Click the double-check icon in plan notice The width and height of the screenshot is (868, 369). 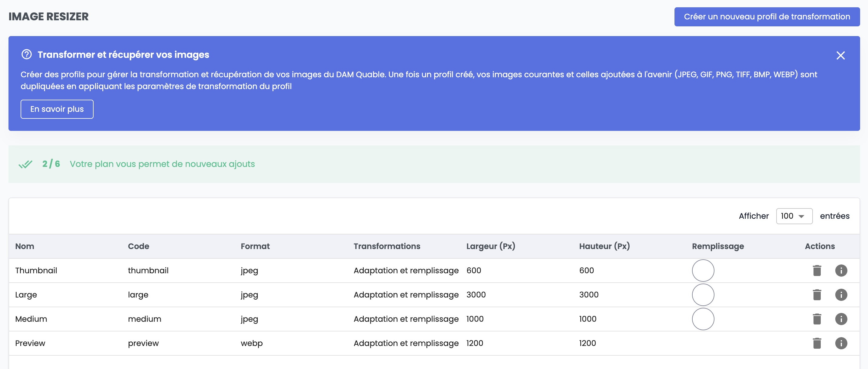point(25,164)
